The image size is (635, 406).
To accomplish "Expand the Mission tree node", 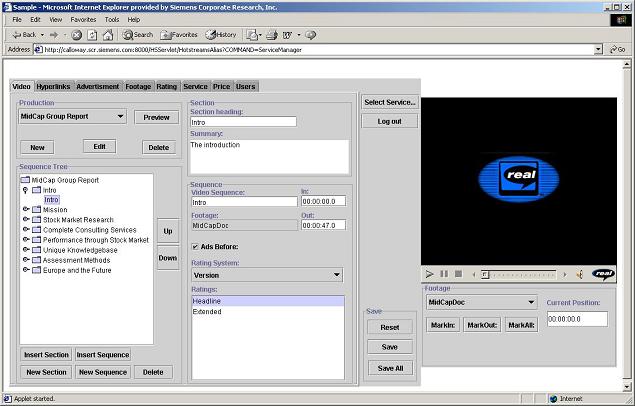I will click(26, 210).
